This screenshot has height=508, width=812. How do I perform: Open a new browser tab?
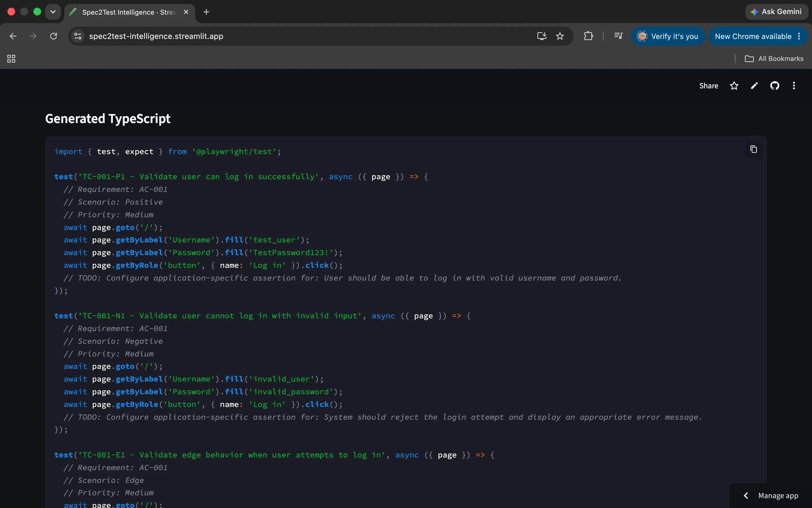[x=206, y=12]
